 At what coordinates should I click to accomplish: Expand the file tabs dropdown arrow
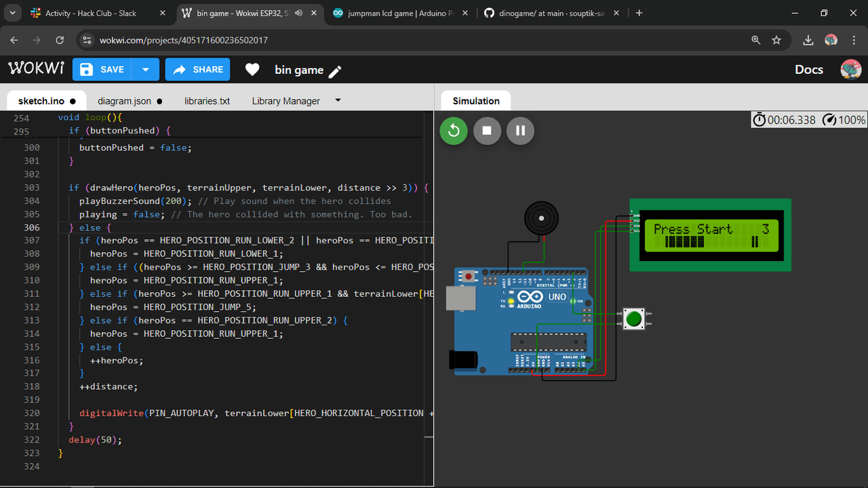coord(338,101)
